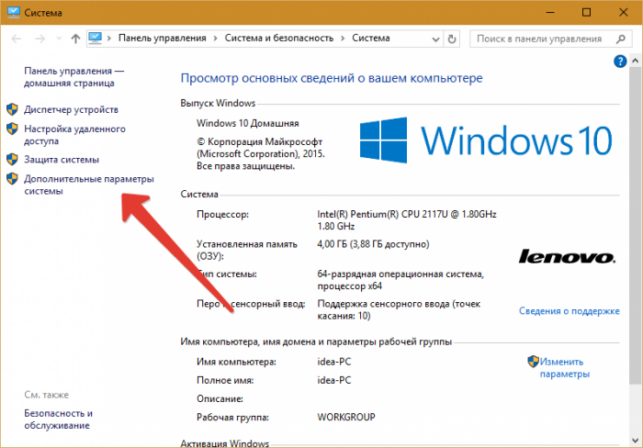Click the Back navigation arrow
Screen dimensions: 643x448
click(16, 39)
